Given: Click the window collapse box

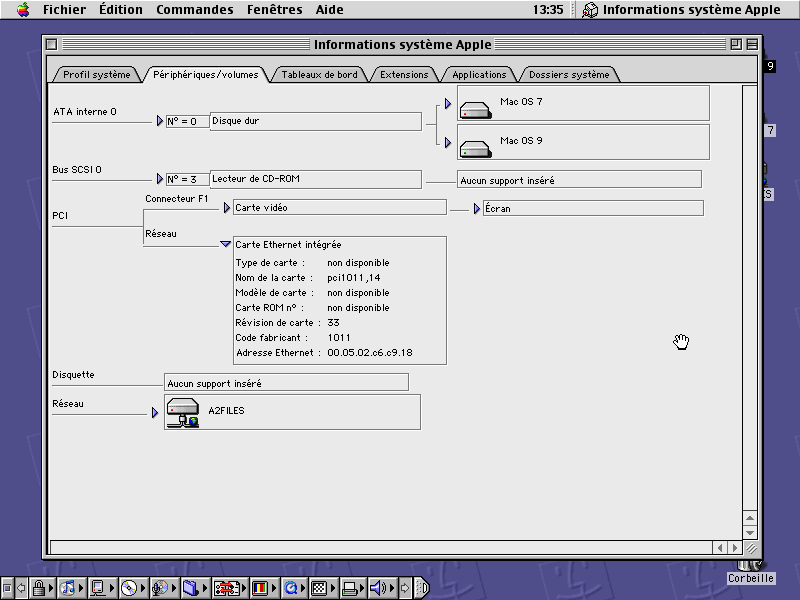Looking at the screenshot, I should [x=752, y=44].
